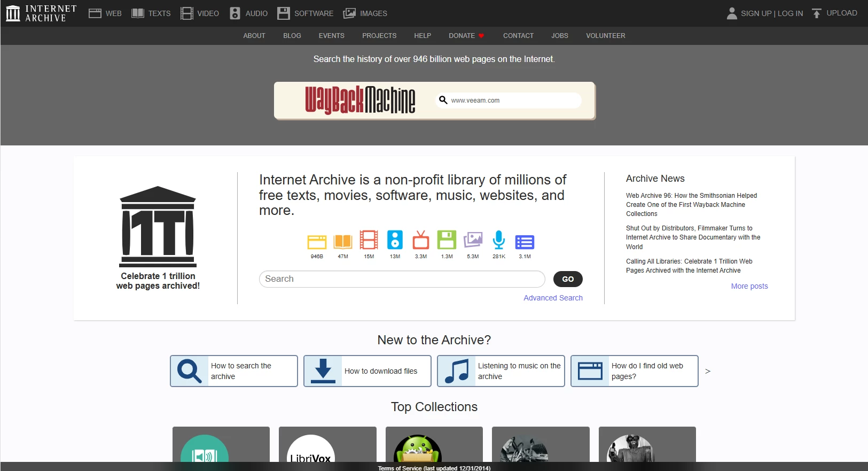Open the Contact page
Viewport: 868px width, 471px height.
point(518,36)
